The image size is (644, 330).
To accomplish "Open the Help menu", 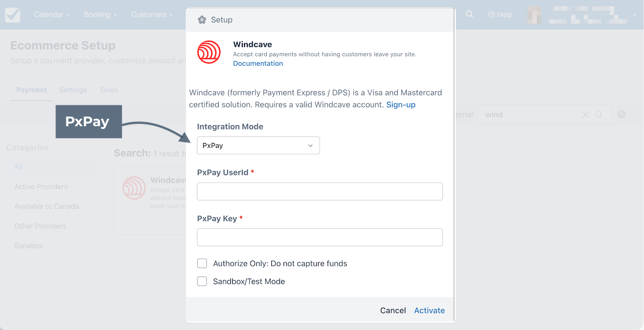I will click(x=500, y=15).
